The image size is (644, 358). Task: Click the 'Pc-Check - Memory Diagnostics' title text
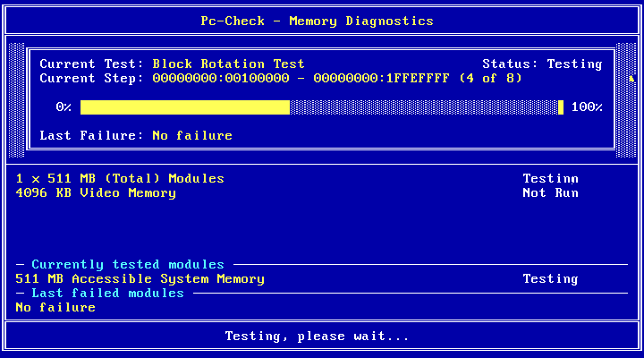click(317, 21)
